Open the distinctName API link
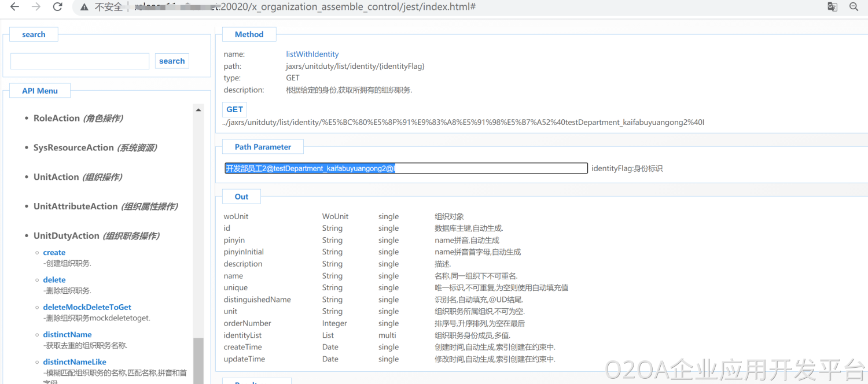 tap(67, 335)
